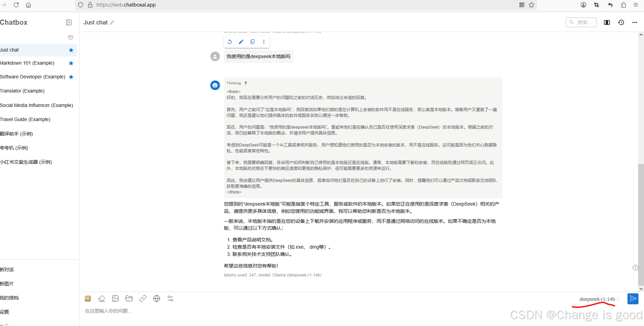
Task: Click the bot avatar icon
Action: point(215,85)
